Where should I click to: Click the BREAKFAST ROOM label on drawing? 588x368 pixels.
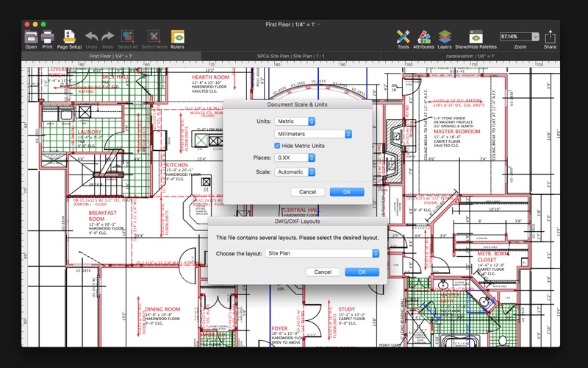pos(102,216)
